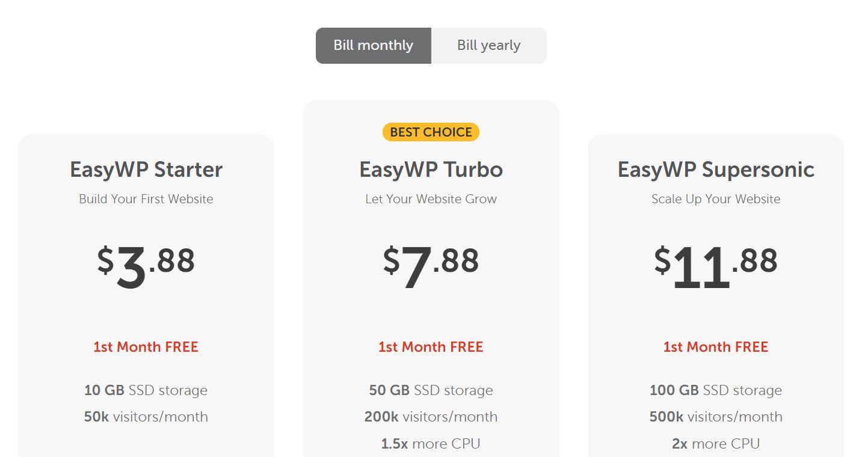Click the EasyWP Supersonic plan heading
The image size is (868, 457).
point(716,170)
